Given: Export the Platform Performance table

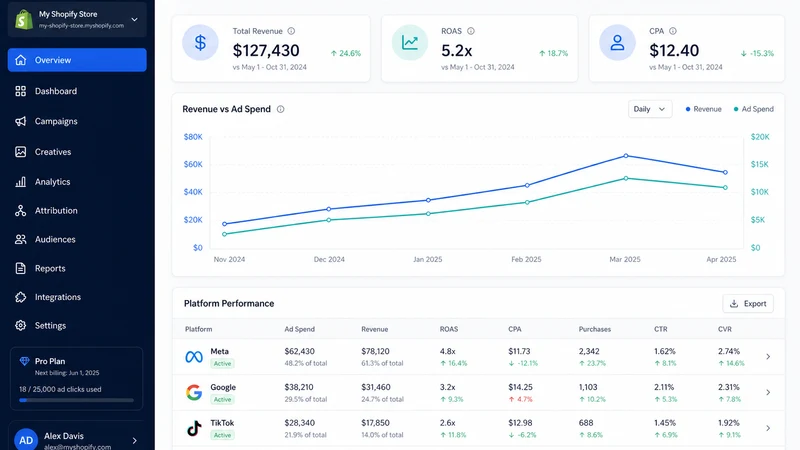Looking at the screenshot, I should [x=748, y=304].
